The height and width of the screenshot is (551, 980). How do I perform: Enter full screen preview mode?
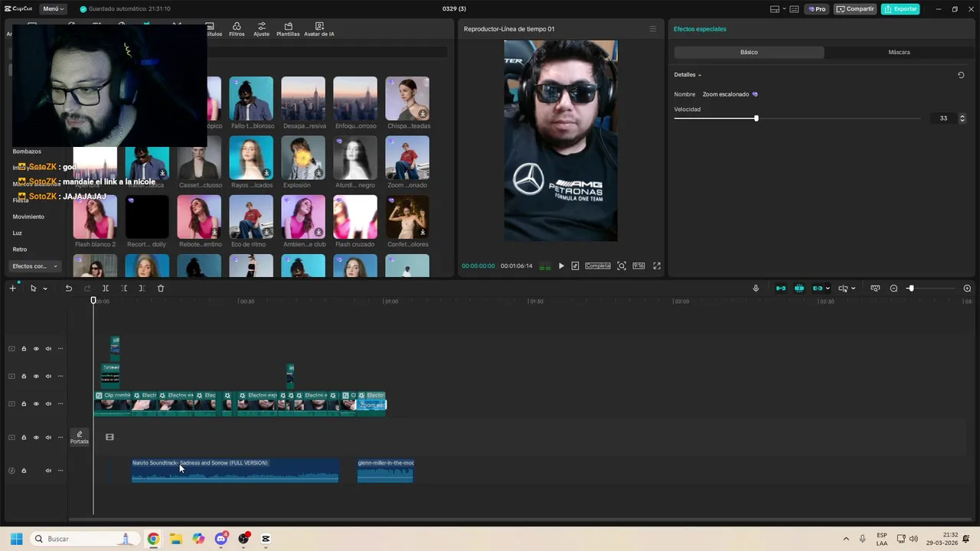point(656,266)
